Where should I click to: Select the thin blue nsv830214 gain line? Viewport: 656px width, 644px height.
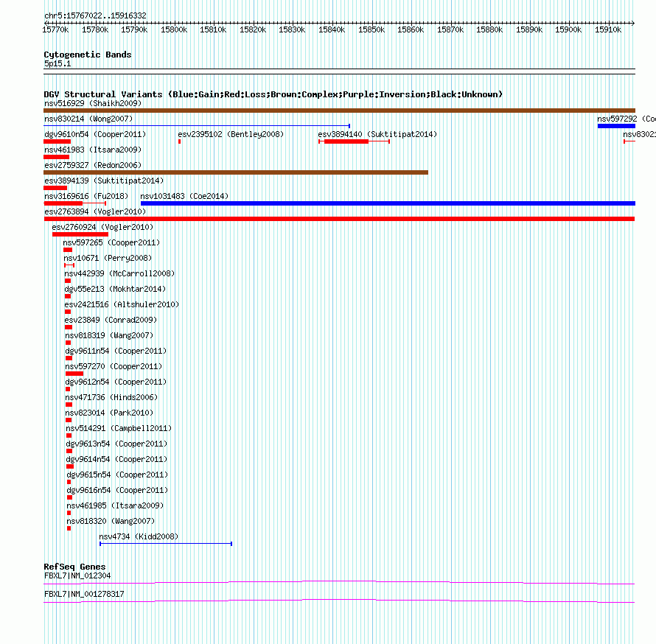(197, 125)
